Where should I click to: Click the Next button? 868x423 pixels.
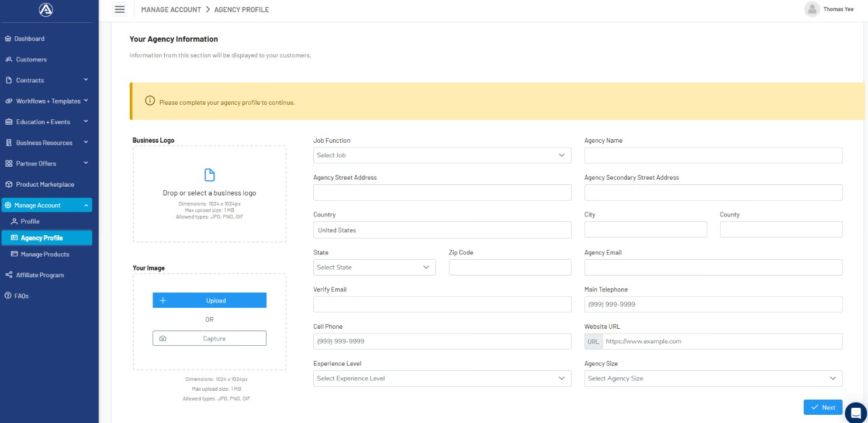(822, 407)
